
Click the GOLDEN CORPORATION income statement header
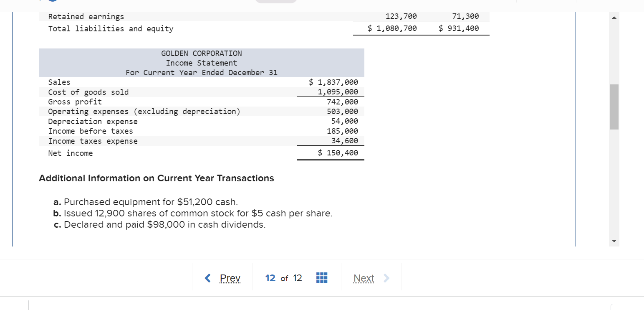point(201,53)
